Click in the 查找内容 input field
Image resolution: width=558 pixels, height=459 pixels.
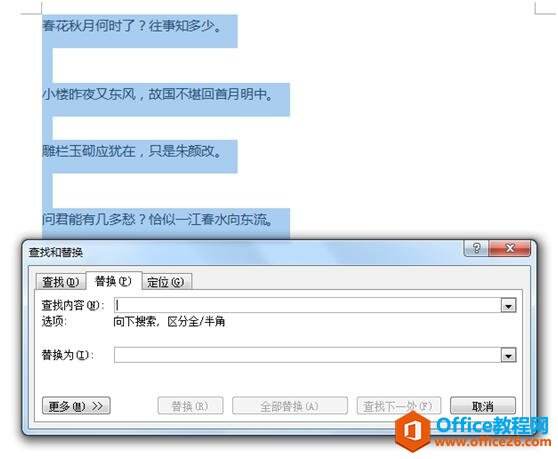pos(308,305)
